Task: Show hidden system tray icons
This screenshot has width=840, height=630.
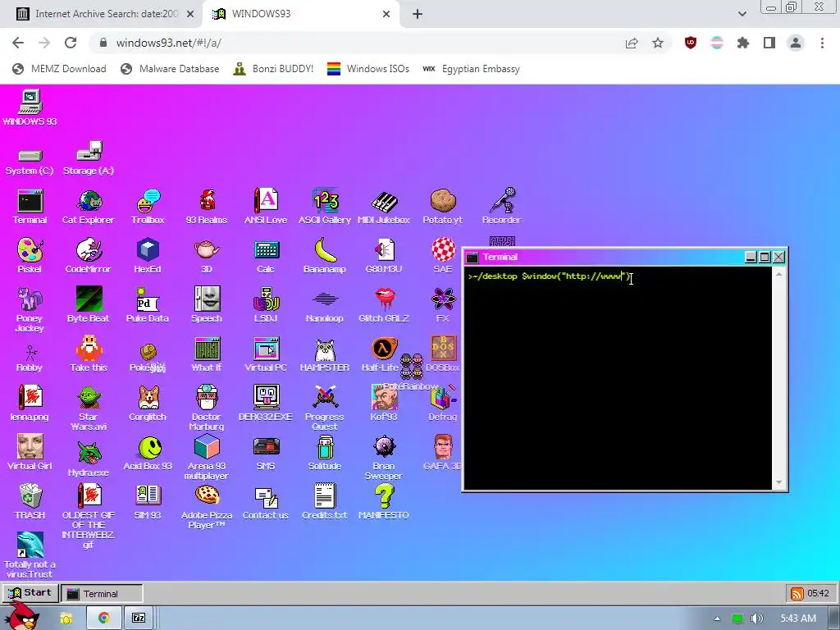Action: [x=717, y=619]
